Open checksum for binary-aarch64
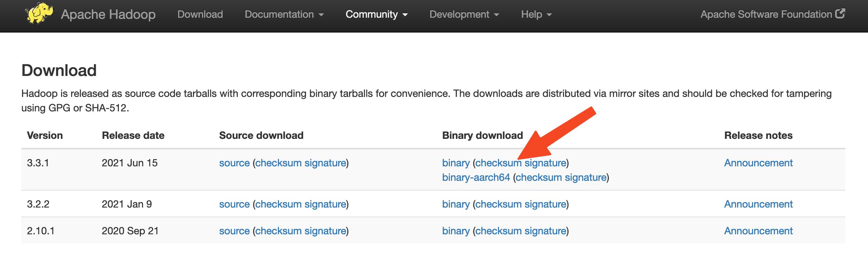Screen dimensions: 868x256 [538, 178]
